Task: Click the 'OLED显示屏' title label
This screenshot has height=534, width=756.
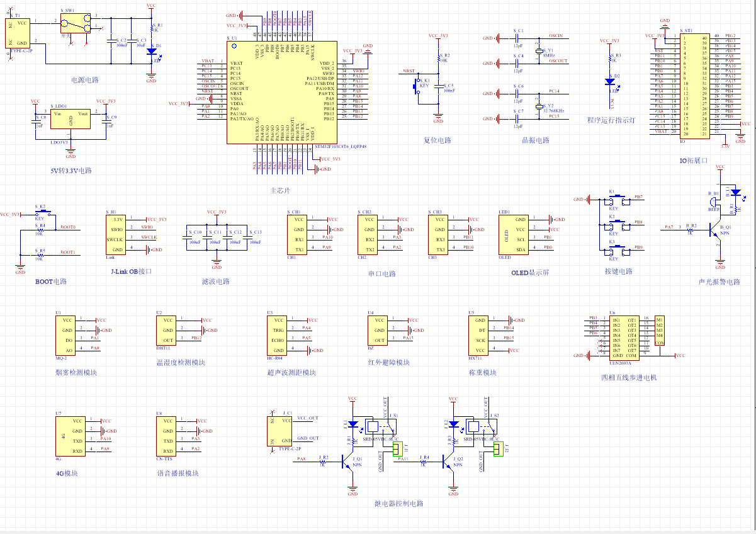Action: [530, 273]
